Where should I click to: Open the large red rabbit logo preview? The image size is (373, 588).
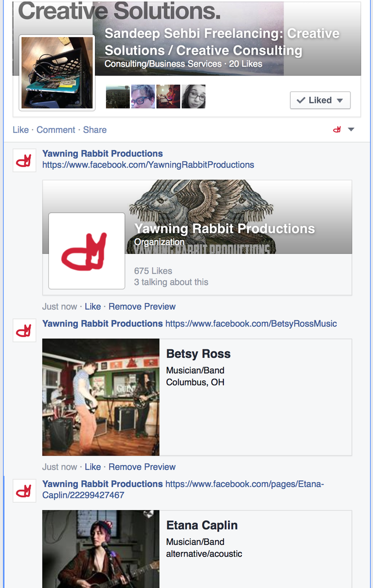pos(87,251)
